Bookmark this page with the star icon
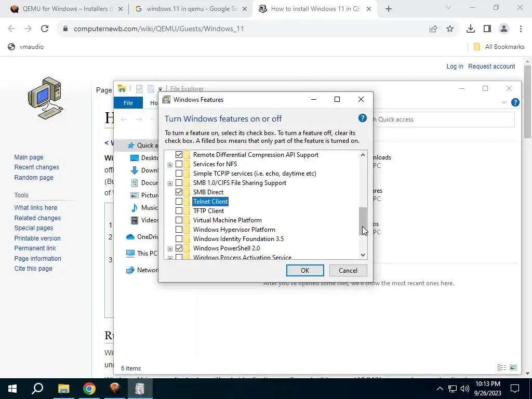 [x=450, y=29]
